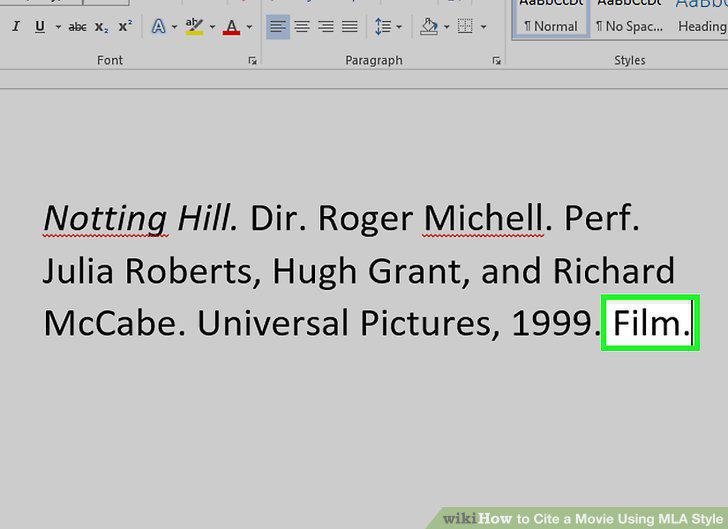Viewport: 728px width, 529px height.
Task: Click the name 'McCabe.'
Action: coord(115,323)
